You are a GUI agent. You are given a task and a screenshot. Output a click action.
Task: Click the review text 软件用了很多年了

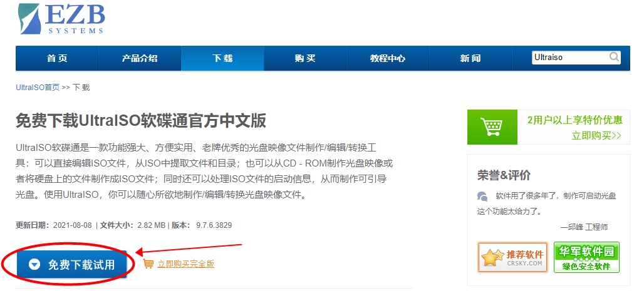[526, 196]
